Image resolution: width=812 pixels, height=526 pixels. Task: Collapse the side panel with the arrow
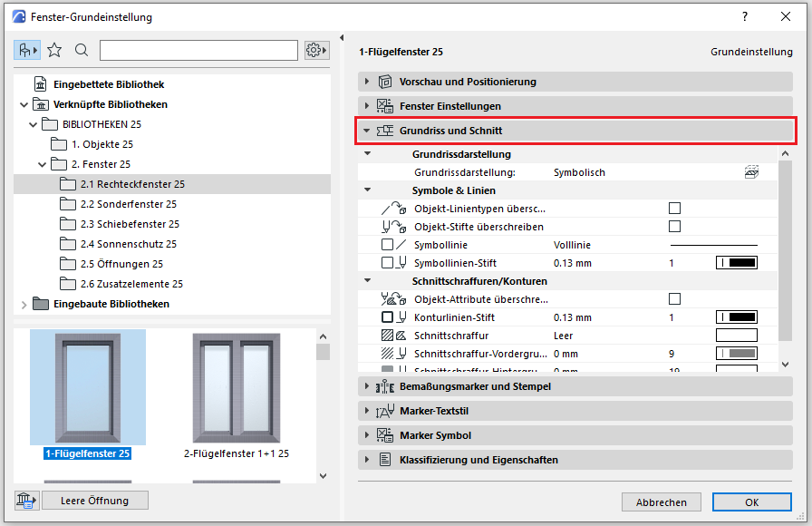pyautogui.click(x=343, y=37)
